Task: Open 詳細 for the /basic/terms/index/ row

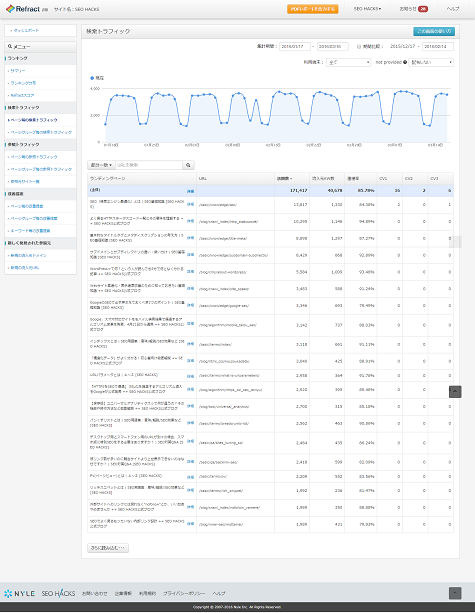Action: 190,344
